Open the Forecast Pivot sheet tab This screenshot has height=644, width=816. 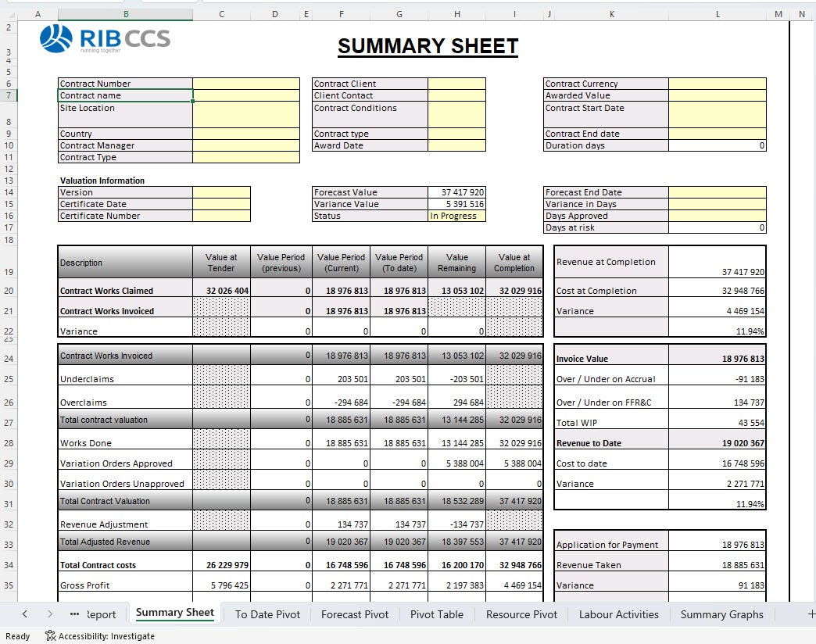[355, 614]
